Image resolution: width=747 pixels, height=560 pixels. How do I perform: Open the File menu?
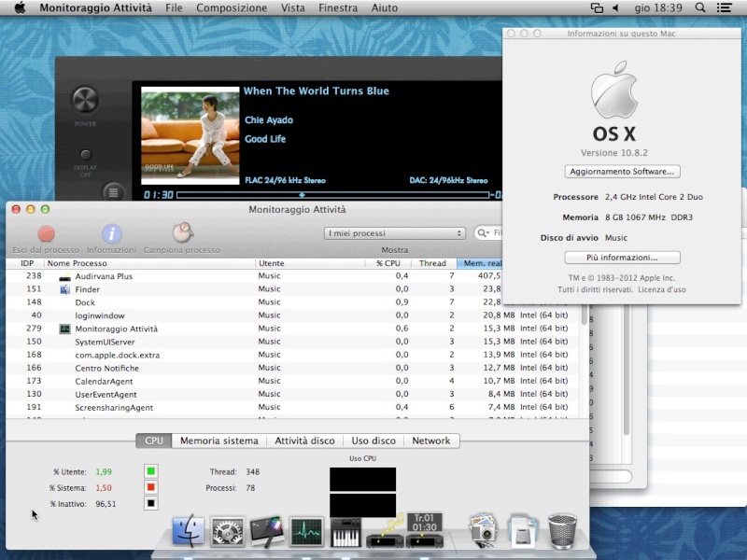(x=174, y=8)
